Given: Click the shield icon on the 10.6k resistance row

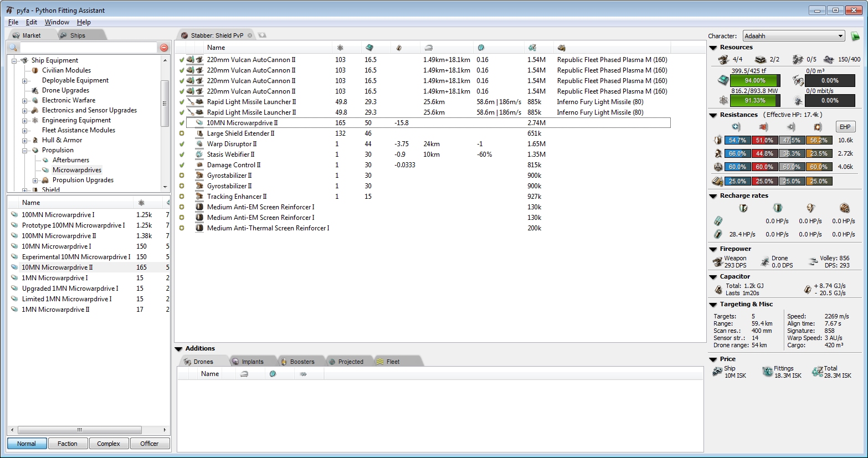Looking at the screenshot, I should click(718, 140).
